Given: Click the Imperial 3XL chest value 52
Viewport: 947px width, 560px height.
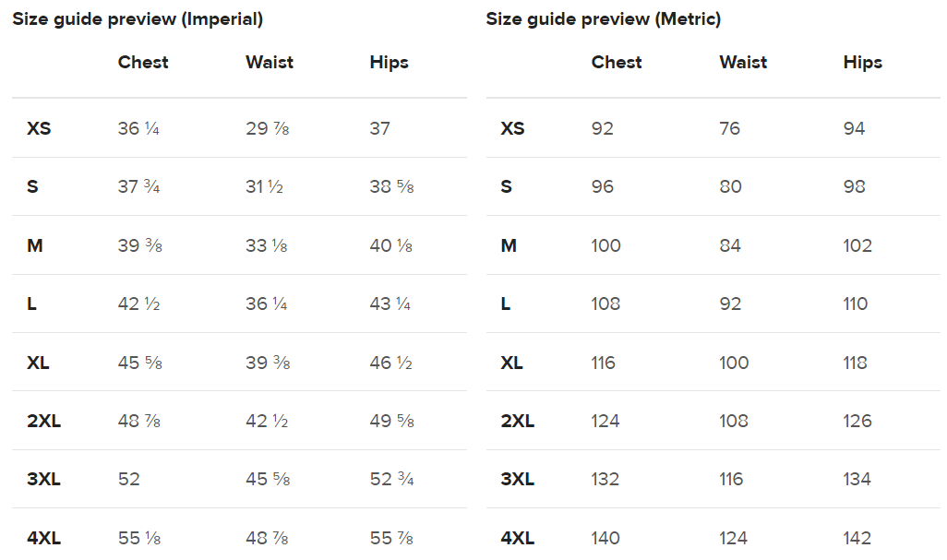Looking at the screenshot, I should tap(129, 480).
